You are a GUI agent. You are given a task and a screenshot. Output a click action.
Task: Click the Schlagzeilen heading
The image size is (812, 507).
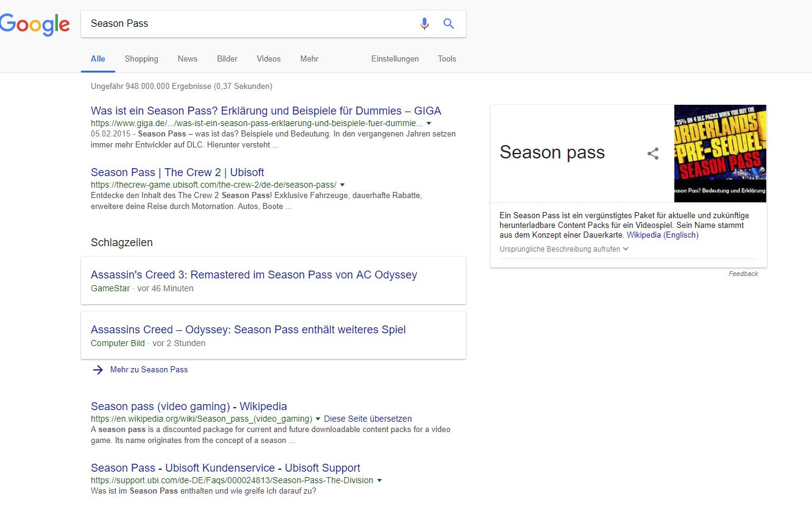(122, 243)
